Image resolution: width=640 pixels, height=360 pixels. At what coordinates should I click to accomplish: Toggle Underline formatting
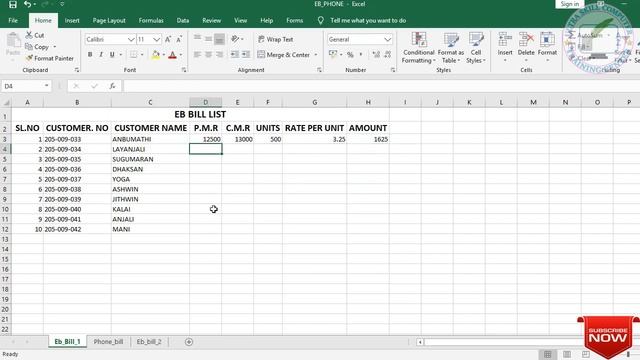[112, 55]
